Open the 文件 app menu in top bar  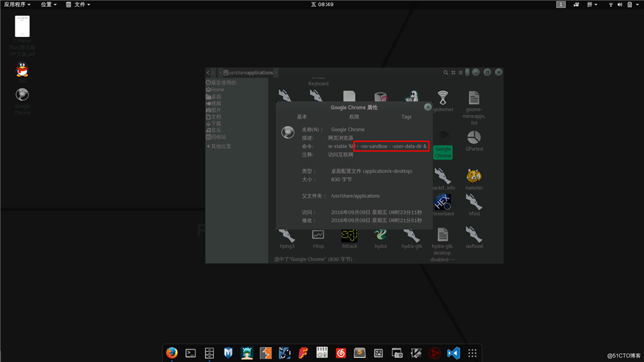point(78,5)
